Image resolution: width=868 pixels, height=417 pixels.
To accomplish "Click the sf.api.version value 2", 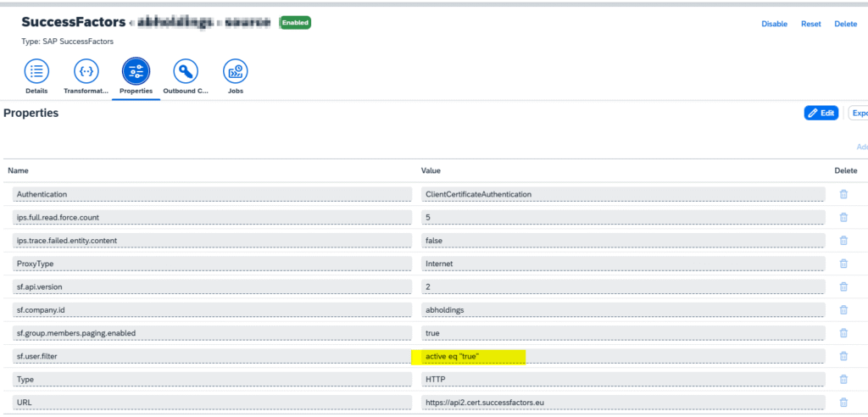I will pos(623,286).
